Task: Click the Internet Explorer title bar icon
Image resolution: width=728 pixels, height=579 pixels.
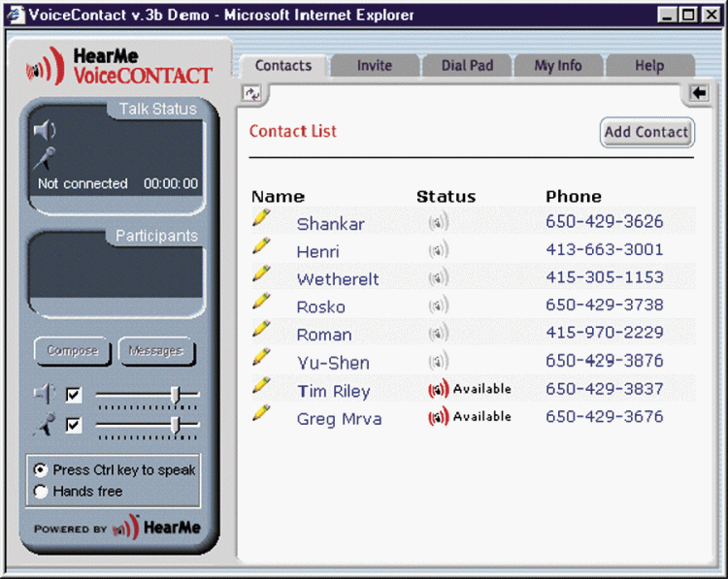Action: [16, 15]
